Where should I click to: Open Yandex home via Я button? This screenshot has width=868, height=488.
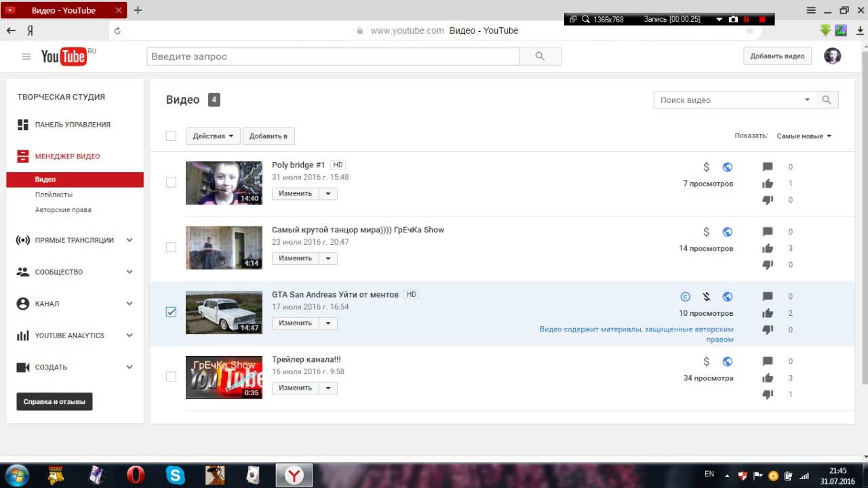31,30
